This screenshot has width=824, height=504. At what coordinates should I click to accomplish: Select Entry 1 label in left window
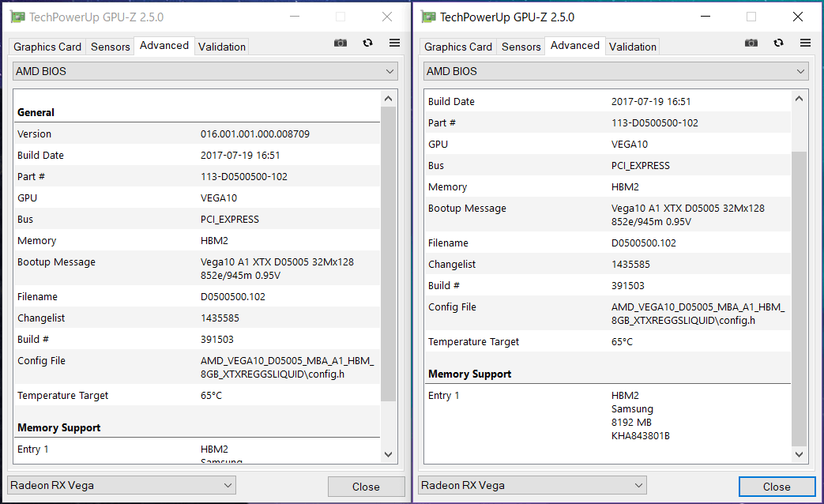click(32, 449)
